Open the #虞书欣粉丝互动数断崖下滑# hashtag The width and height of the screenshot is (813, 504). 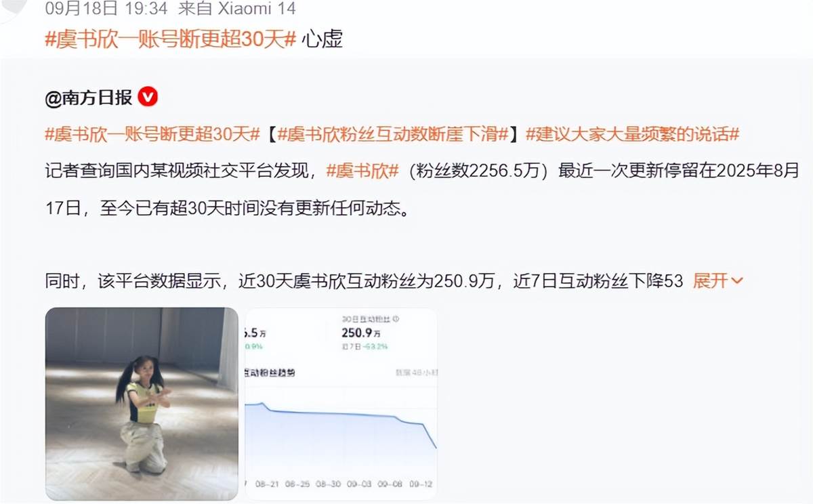click(x=393, y=134)
